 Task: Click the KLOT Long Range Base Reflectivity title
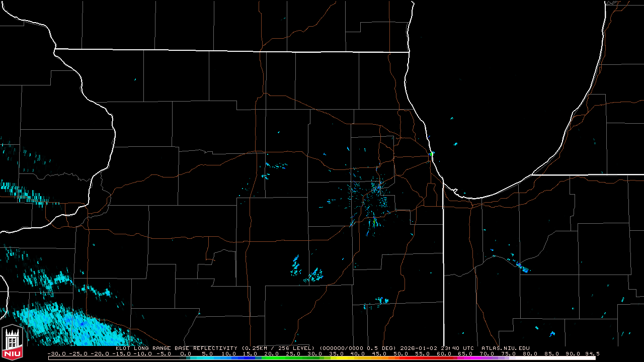click(177, 348)
